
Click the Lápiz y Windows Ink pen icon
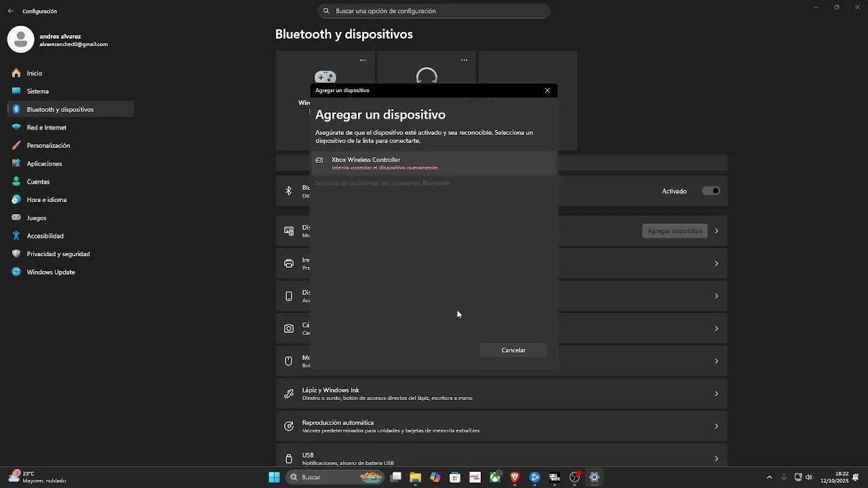[289, 394]
